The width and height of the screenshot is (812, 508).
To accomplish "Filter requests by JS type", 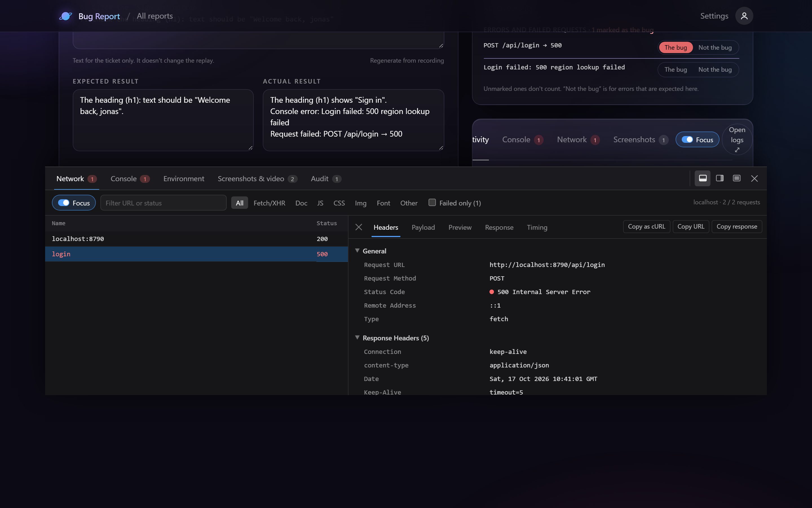I will 320,203.
